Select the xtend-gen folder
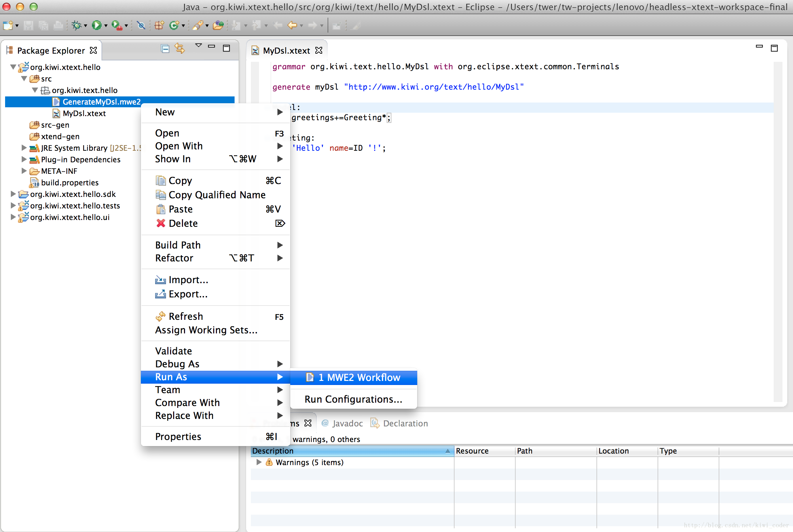 pyautogui.click(x=60, y=136)
